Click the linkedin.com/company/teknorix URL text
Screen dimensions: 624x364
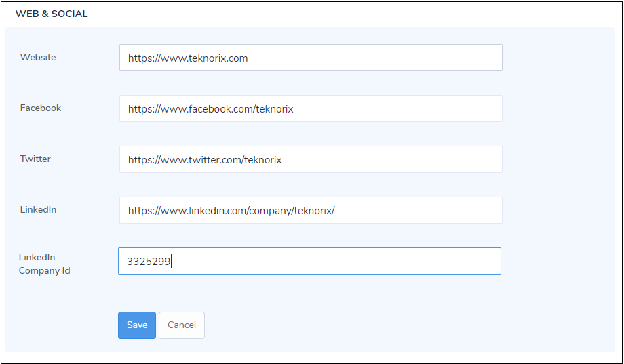[231, 211]
